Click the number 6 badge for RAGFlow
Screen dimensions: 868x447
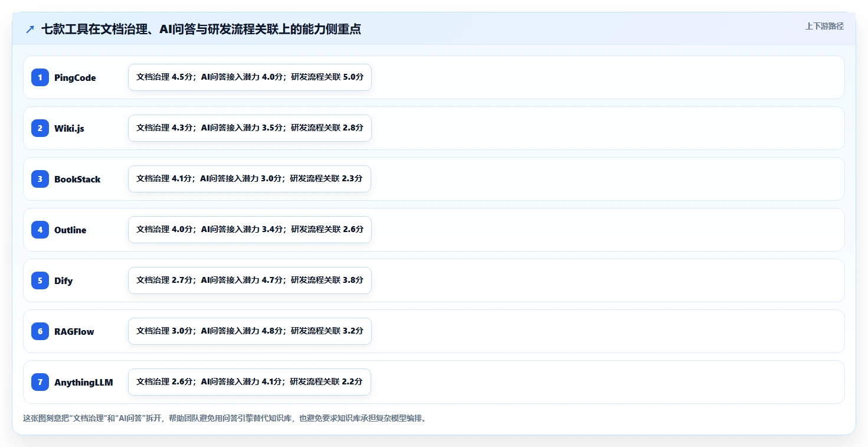pyautogui.click(x=40, y=331)
